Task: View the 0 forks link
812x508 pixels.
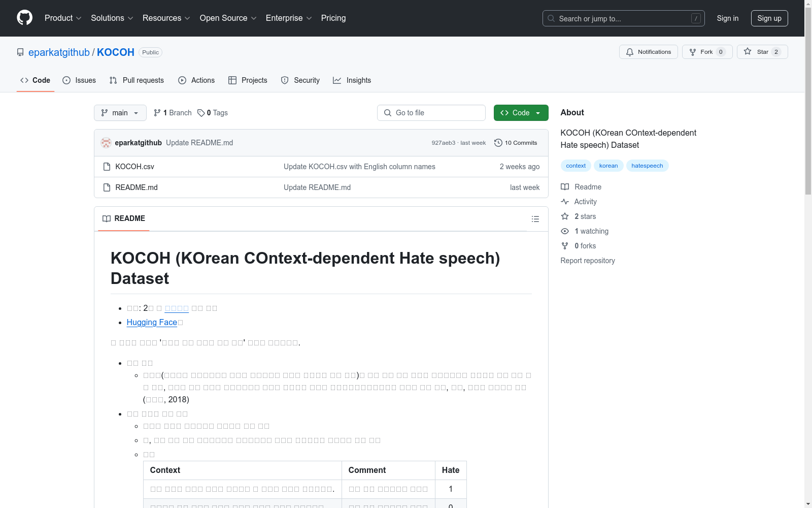Action: coord(579,246)
